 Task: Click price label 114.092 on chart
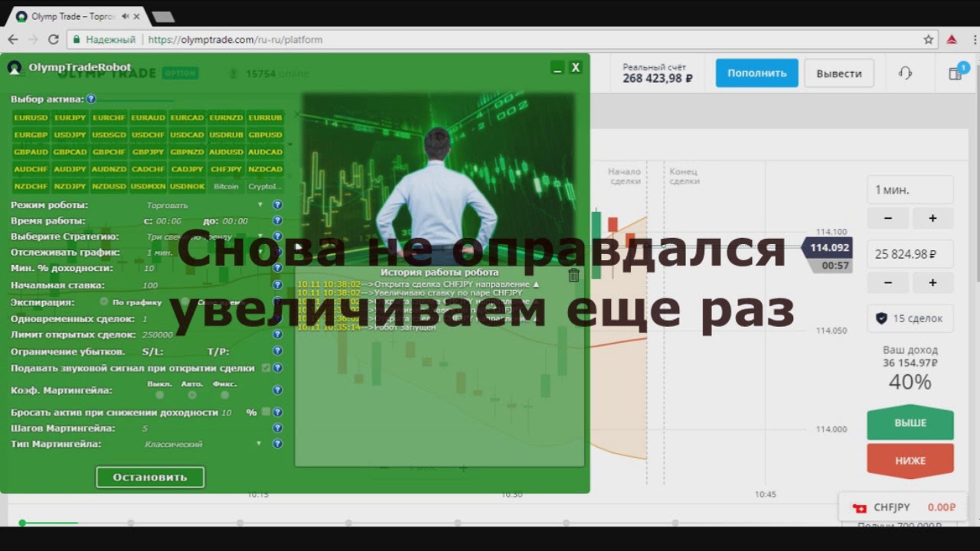[829, 247]
